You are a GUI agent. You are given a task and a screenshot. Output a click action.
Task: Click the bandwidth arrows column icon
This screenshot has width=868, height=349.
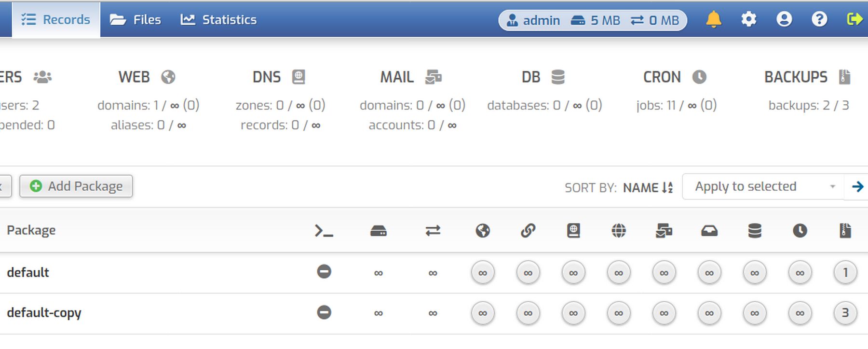[433, 231]
